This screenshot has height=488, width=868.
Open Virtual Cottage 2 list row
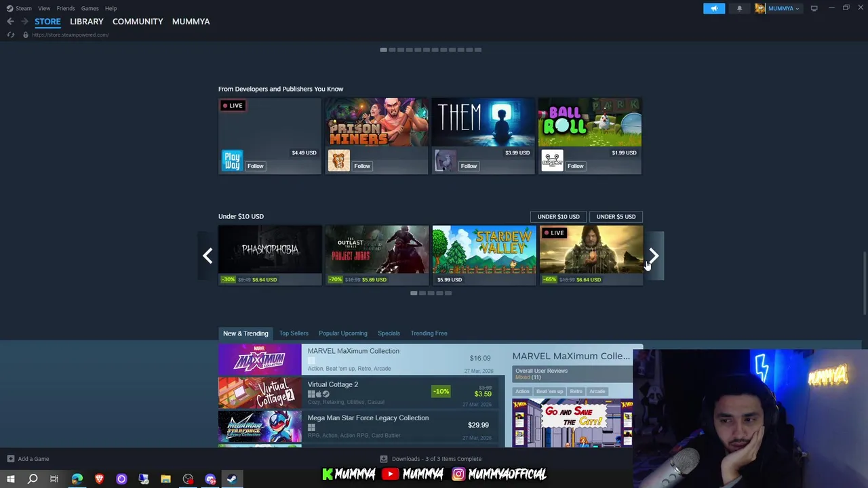point(361,393)
